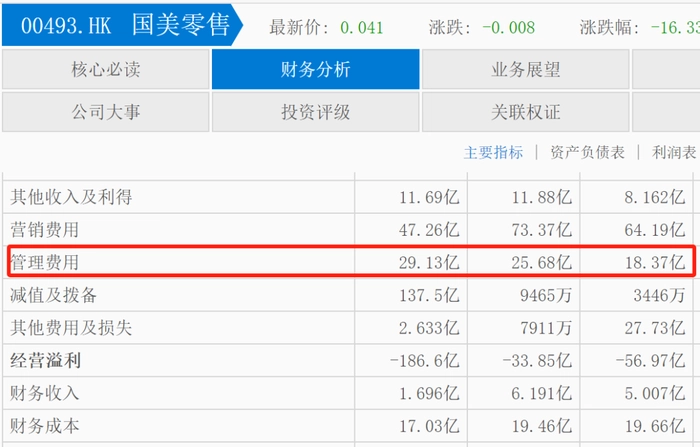This screenshot has height=447, width=700.
Task: Select the 管理费用 row label
Action: [x=44, y=263]
